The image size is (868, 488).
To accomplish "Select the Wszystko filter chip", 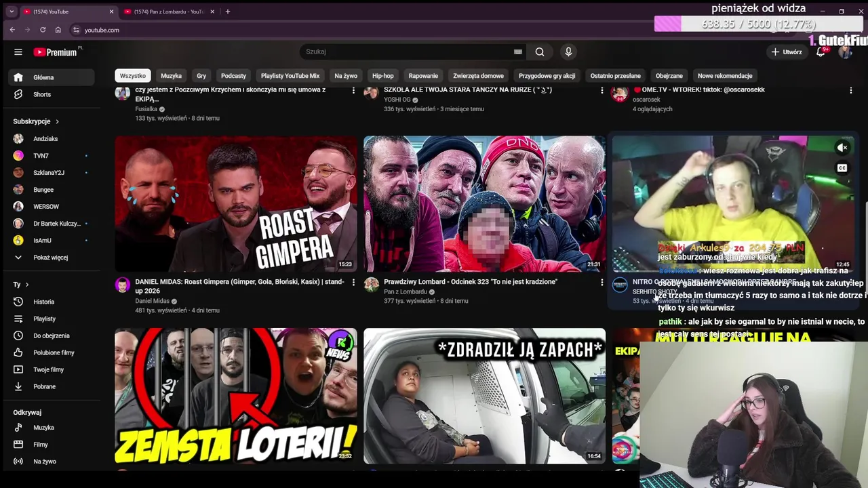I will pyautogui.click(x=133, y=76).
